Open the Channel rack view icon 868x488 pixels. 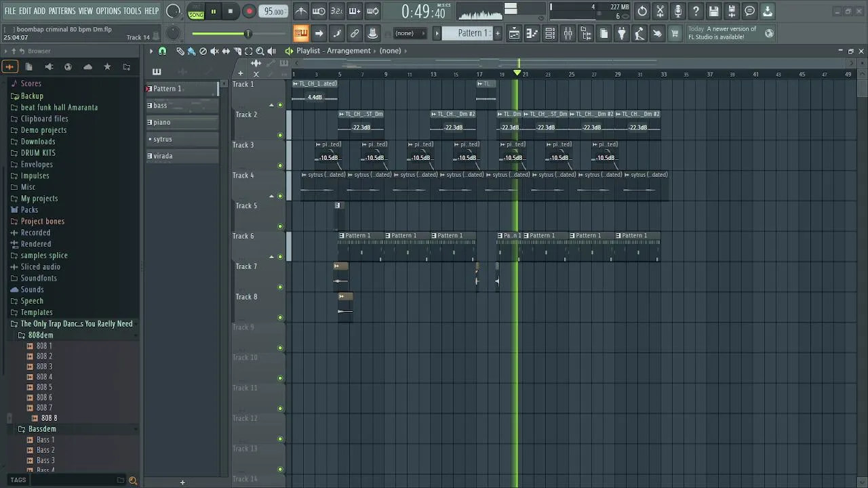tap(550, 33)
